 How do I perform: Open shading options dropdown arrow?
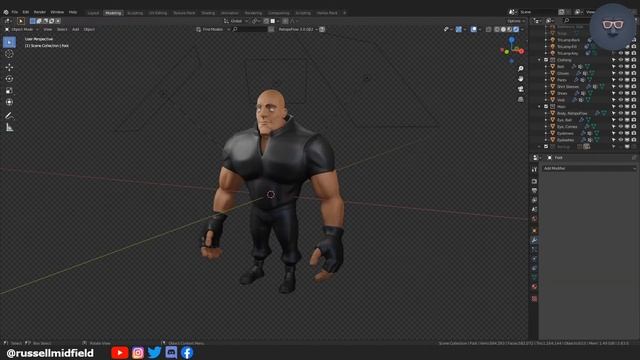tap(522, 29)
